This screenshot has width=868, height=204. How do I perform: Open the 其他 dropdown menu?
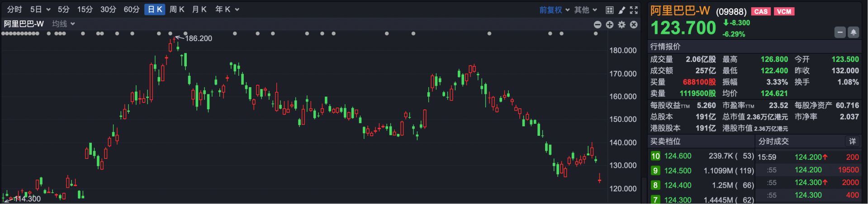pyautogui.click(x=585, y=10)
